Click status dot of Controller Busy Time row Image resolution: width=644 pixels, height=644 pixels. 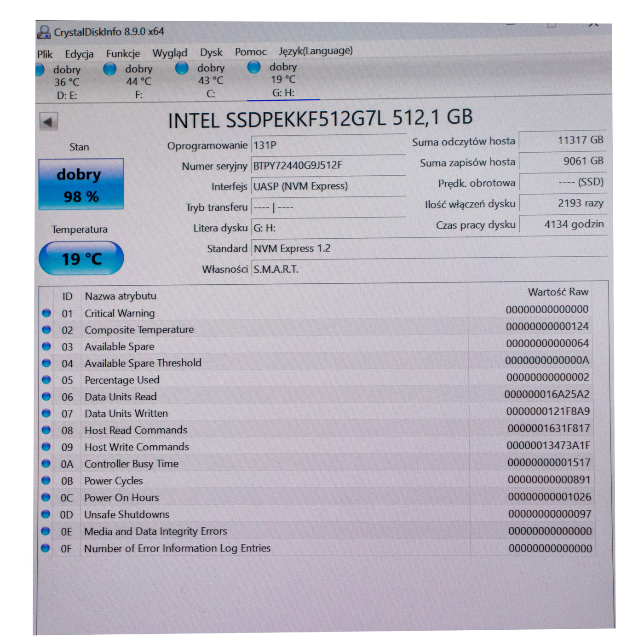[46, 463]
